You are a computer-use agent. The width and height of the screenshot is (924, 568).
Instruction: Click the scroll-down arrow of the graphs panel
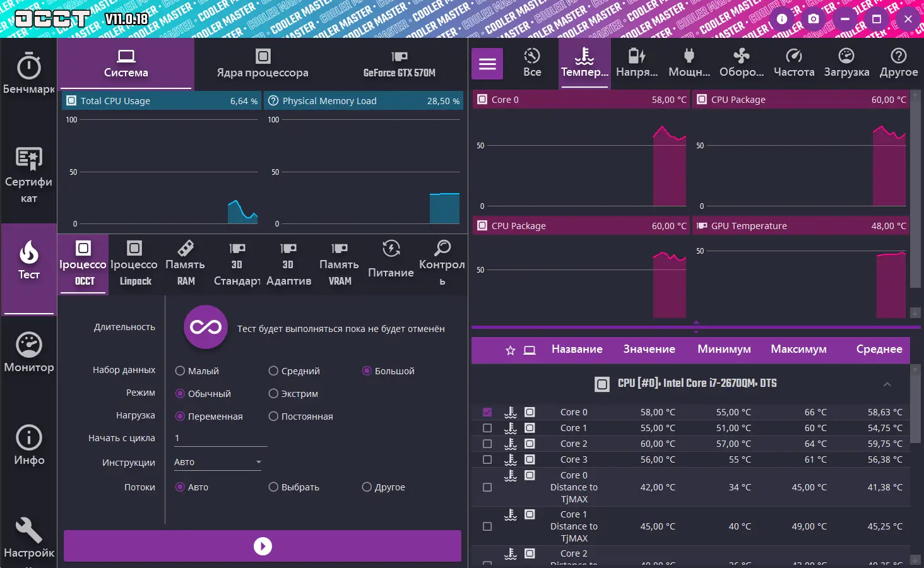click(915, 313)
